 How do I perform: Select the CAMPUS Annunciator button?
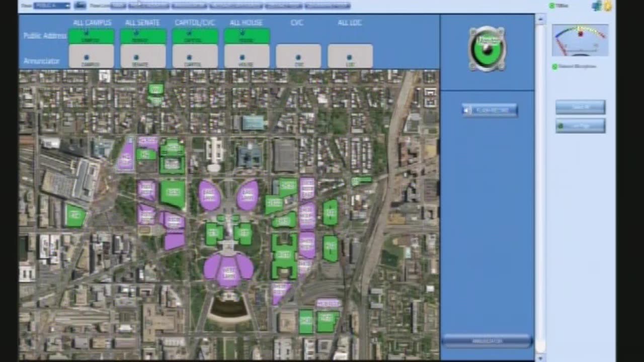click(91, 56)
